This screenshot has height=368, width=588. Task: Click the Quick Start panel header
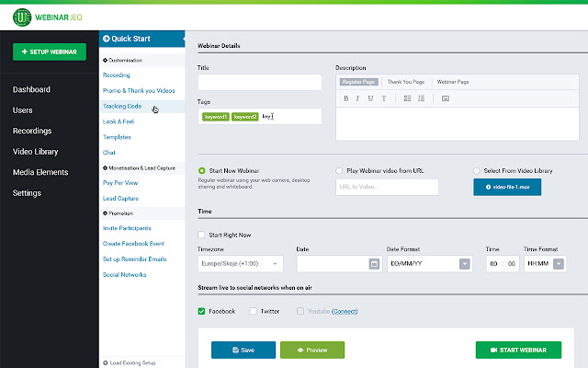[x=142, y=39]
